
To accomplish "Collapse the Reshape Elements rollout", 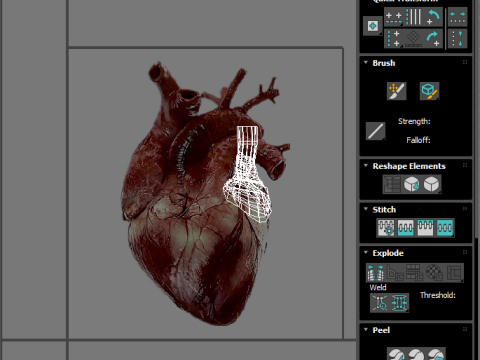I will [x=366, y=166].
